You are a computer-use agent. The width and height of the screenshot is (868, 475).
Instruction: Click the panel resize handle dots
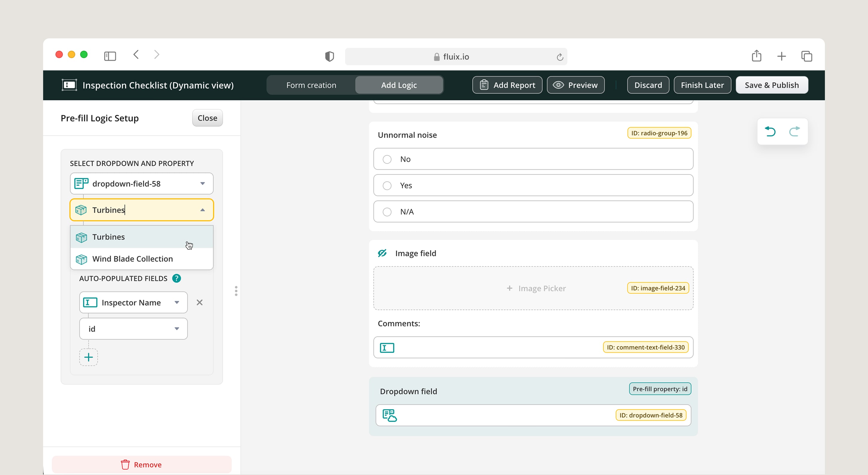pos(236,291)
